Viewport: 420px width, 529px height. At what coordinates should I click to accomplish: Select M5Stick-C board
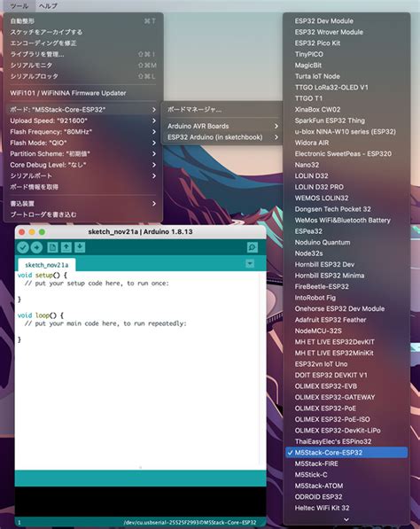pos(346,475)
